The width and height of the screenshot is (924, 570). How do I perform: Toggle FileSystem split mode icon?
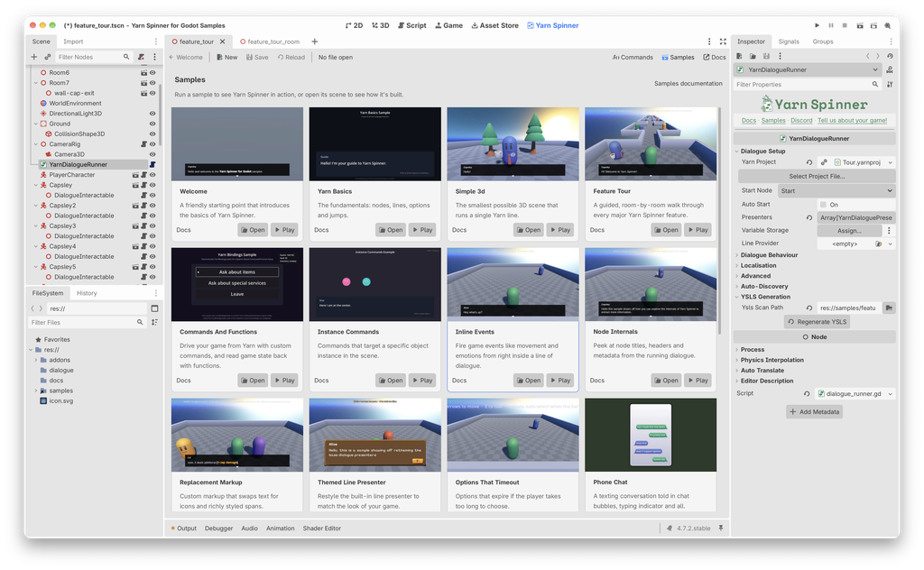(x=154, y=308)
